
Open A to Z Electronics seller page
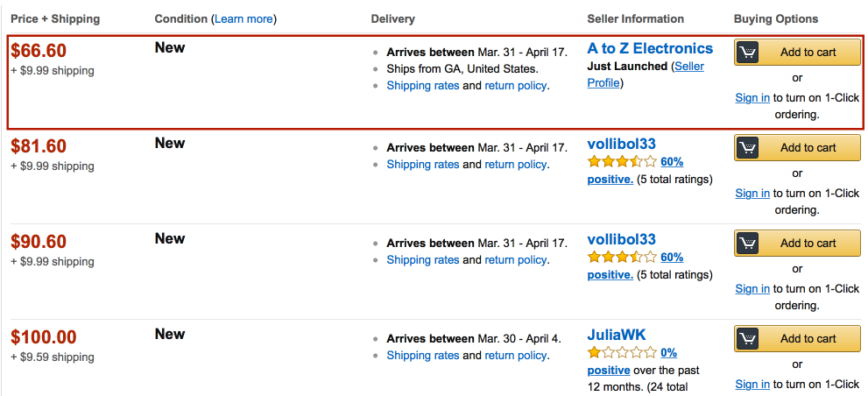(x=650, y=48)
